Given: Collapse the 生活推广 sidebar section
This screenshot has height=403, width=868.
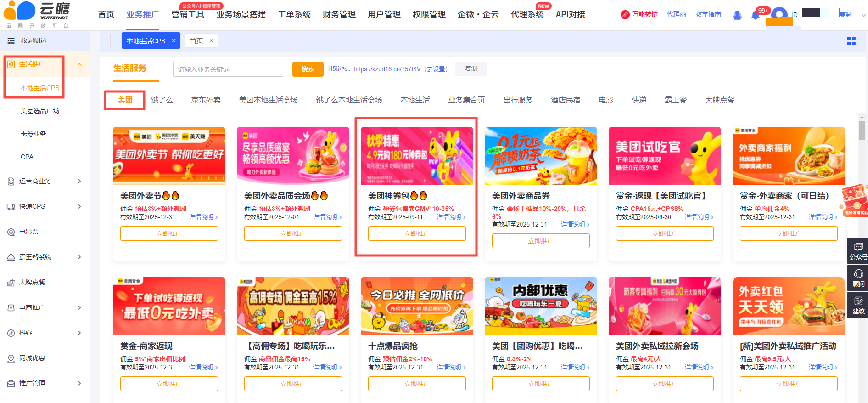Looking at the screenshot, I should click(x=80, y=64).
